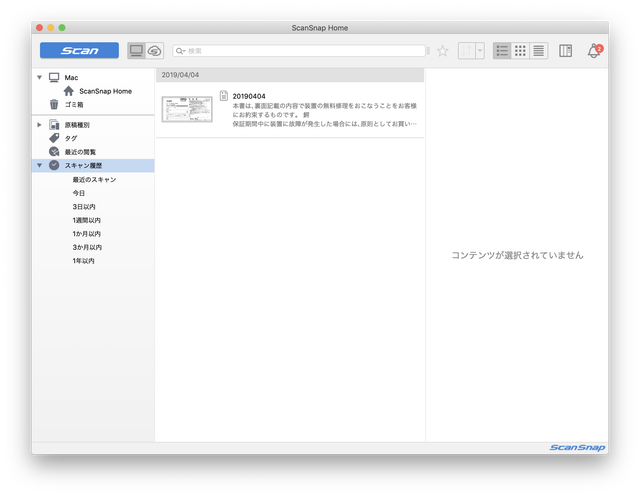Switch to cloud view icon

[x=155, y=51]
